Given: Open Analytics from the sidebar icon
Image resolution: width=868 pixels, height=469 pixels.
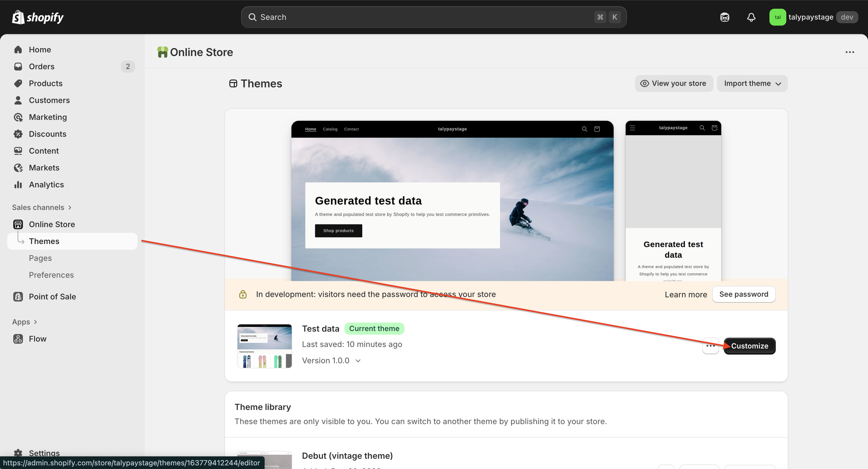Looking at the screenshot, I should [18, 185].
